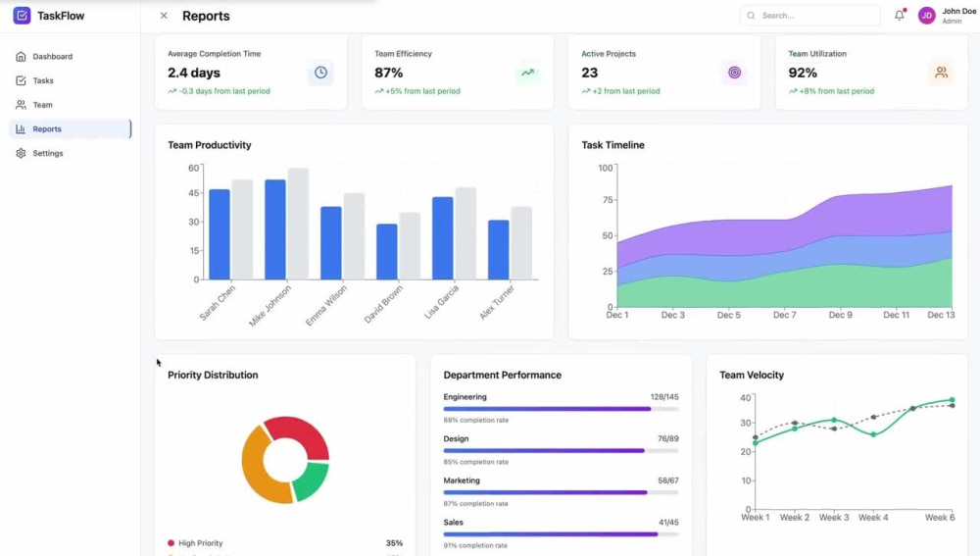Image resolution: width=980 pixels, height=556 pixels.
Task: Click the Week 6 green velocity point
Action: [953, 400]
